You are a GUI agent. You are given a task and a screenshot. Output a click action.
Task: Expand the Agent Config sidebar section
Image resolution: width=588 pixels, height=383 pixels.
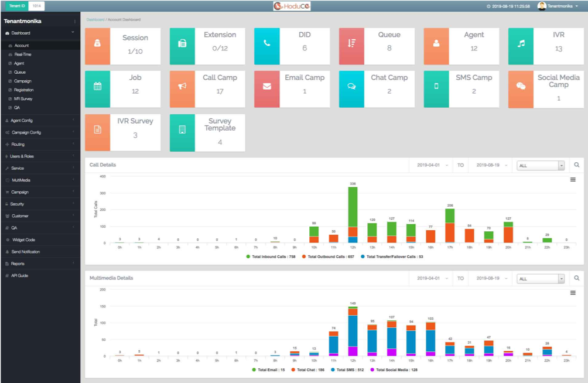pyautogui.click(x=22, y=120)
